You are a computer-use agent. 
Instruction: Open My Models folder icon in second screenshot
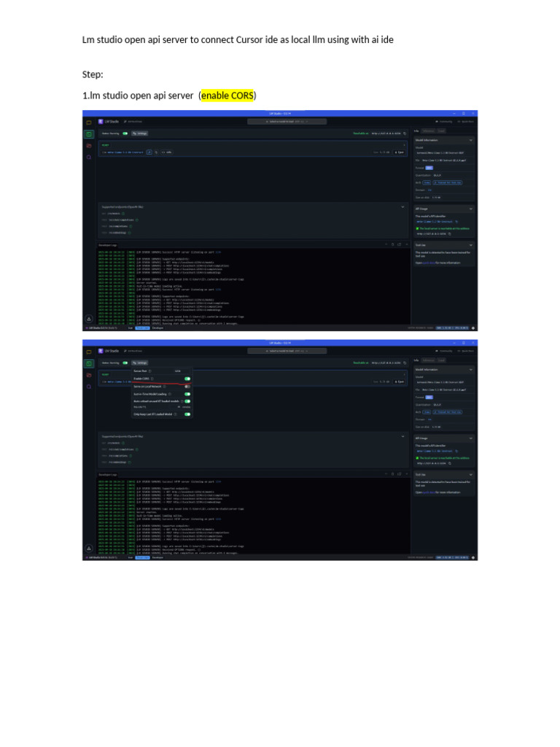(x=89, y=376)
